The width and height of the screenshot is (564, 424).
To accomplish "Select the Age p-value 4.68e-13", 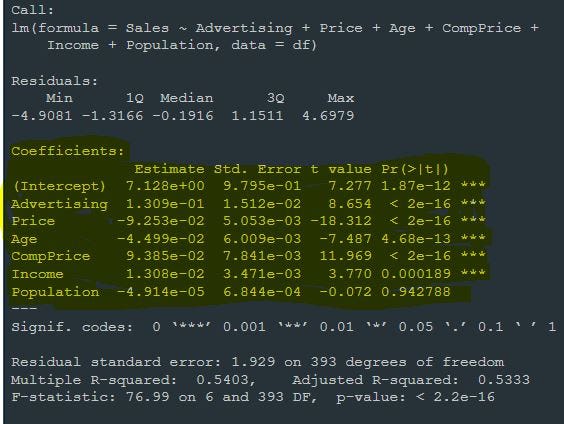I will (x=416, y=238).
